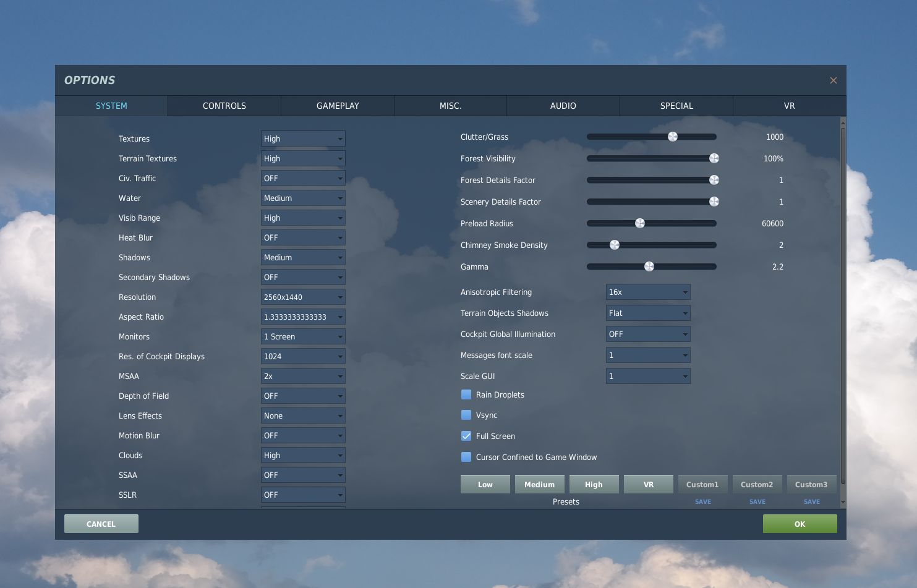Open Res. of Cockpit Displays dropdown
This screenshot has height=588, width=917.
coord(303,356)
